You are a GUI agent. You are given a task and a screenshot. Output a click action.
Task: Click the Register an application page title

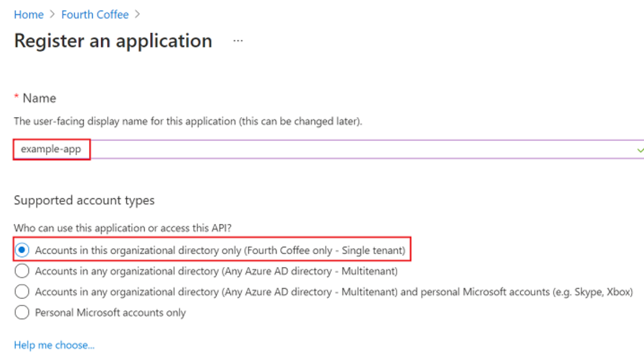(113, 41)
